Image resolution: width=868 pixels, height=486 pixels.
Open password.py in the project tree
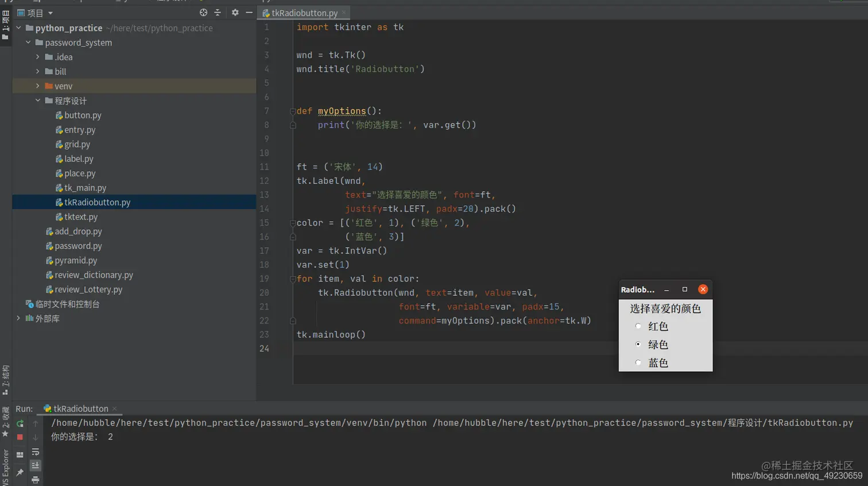78,246
